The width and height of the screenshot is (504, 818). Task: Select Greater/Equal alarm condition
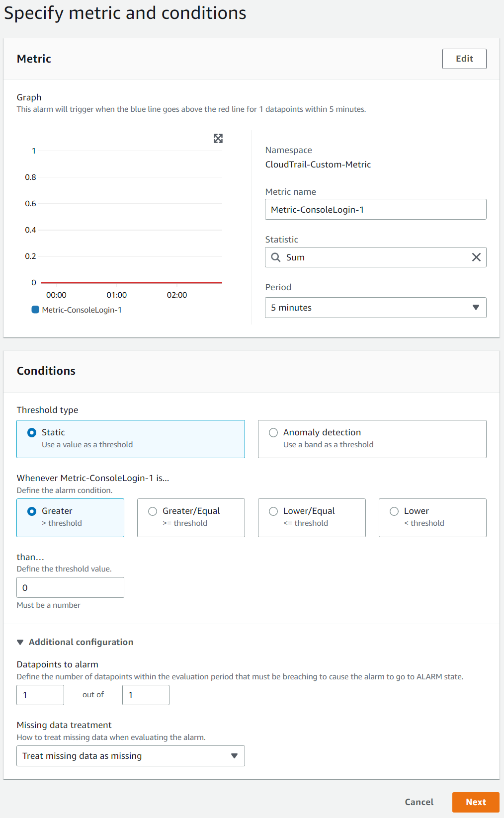[153, 511]
